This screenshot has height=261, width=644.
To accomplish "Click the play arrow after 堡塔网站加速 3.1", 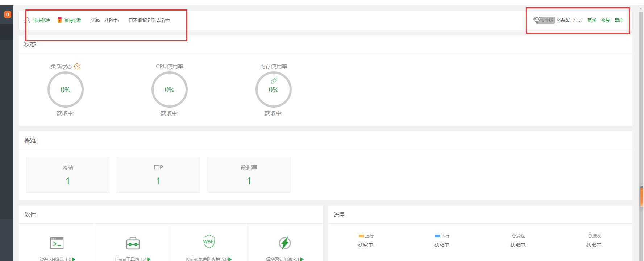I will point(302,259).
